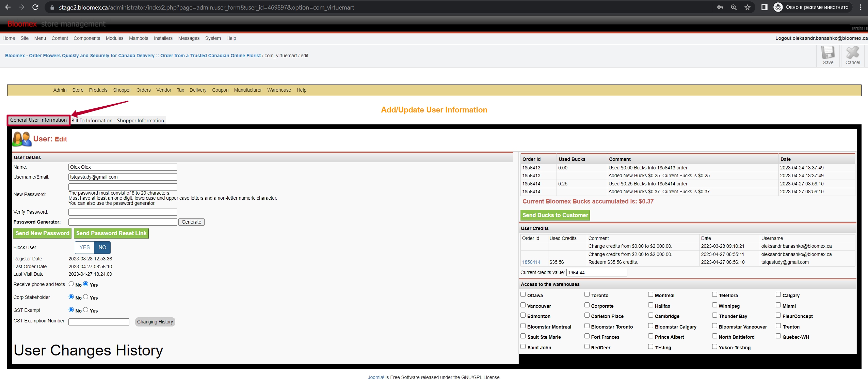Viewport: 868px width, 380px height.
Task: Select Yes for GST Exempt
Action: pos(86,310)
